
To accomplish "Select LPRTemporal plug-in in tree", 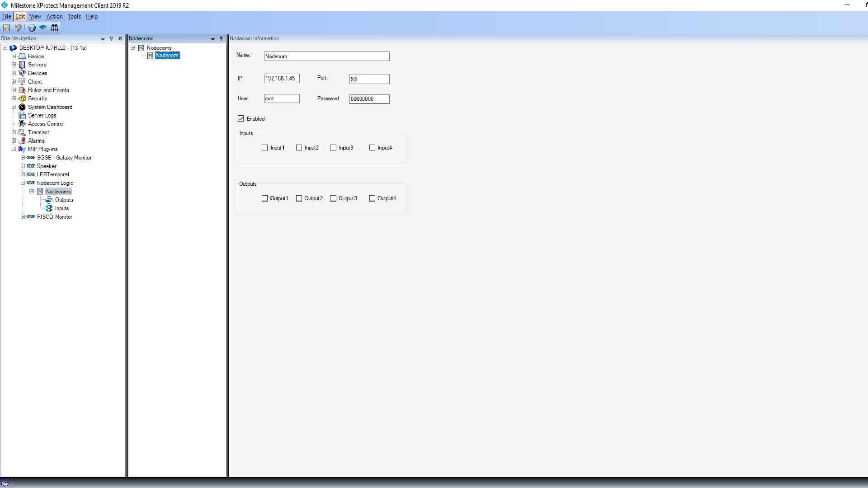I will (x=53, y=174).
